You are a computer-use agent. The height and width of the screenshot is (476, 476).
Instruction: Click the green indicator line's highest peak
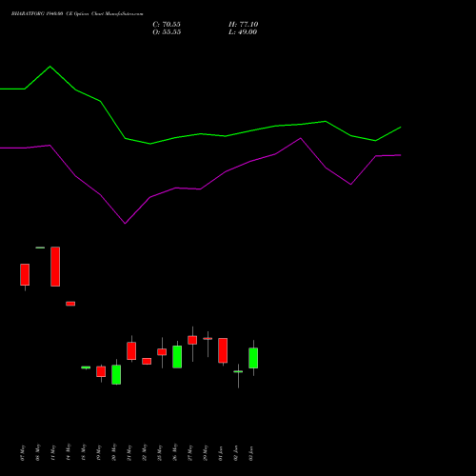pyautogui.click(x=50, y=67)
